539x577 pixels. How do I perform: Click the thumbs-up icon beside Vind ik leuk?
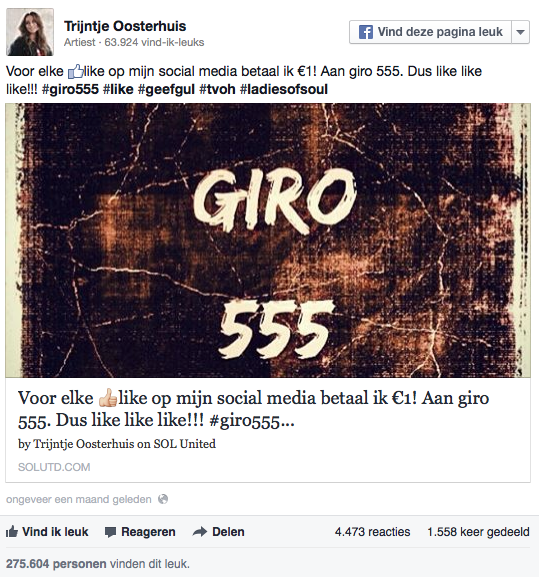click(x=12, y=531)
